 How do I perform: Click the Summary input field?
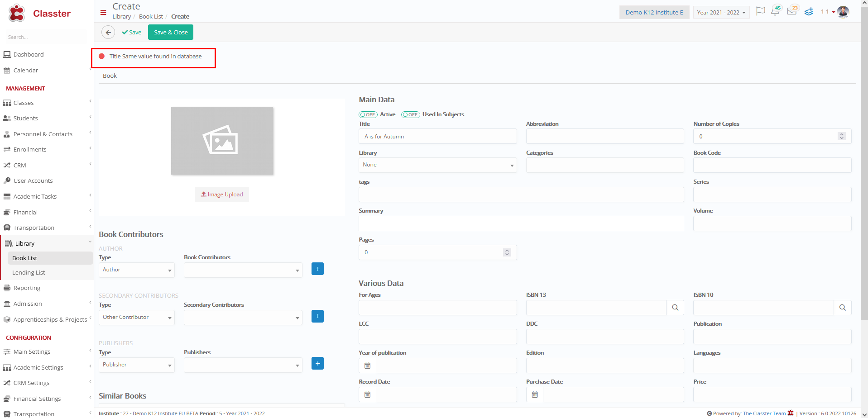pos(521,223)
